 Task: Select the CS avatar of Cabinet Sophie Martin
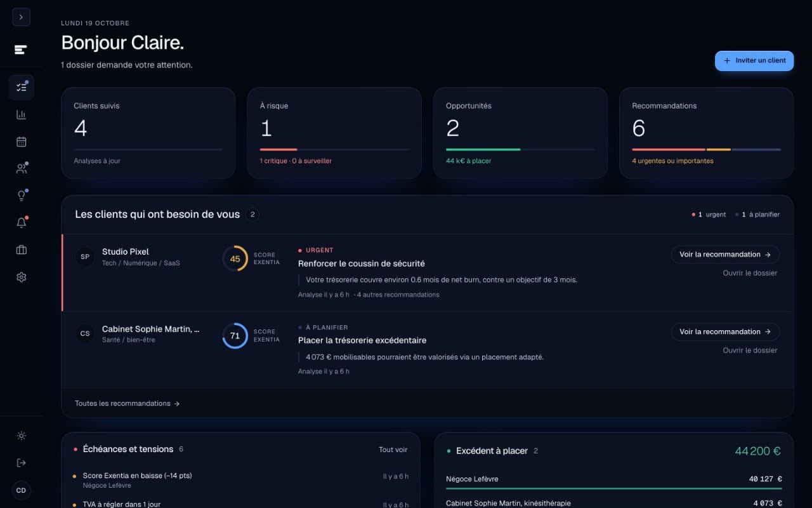coord(85,333)
